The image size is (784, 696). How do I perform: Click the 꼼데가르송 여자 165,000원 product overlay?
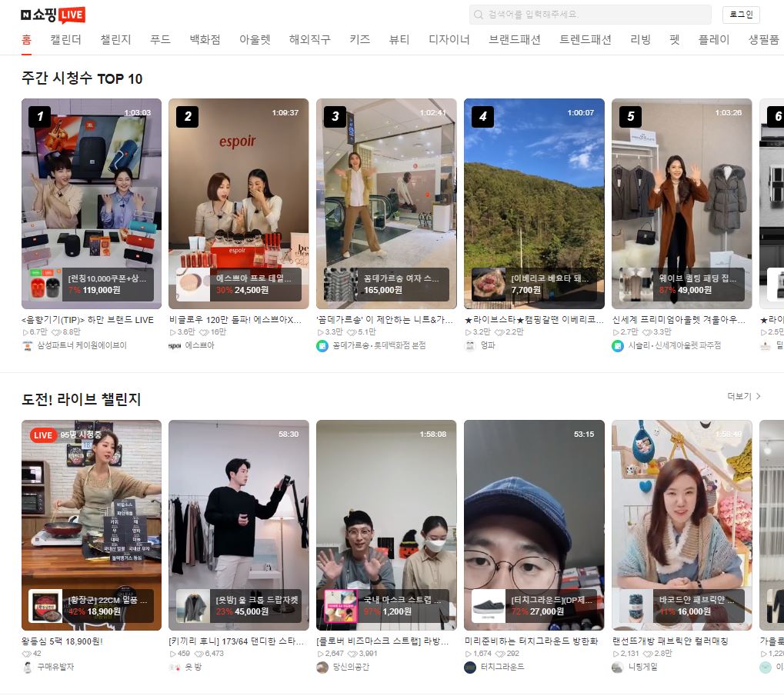[x=386, y=285]
